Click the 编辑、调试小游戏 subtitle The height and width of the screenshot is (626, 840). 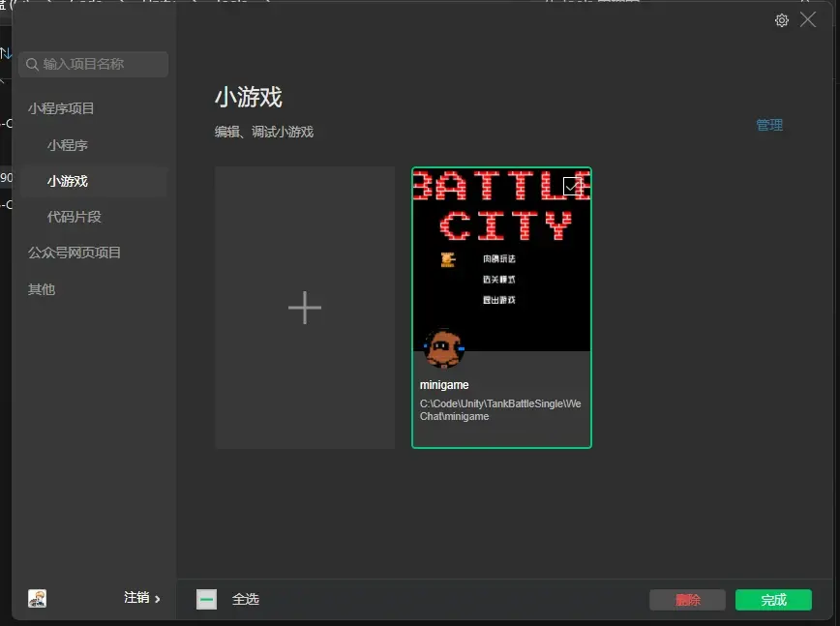[264, 132]
